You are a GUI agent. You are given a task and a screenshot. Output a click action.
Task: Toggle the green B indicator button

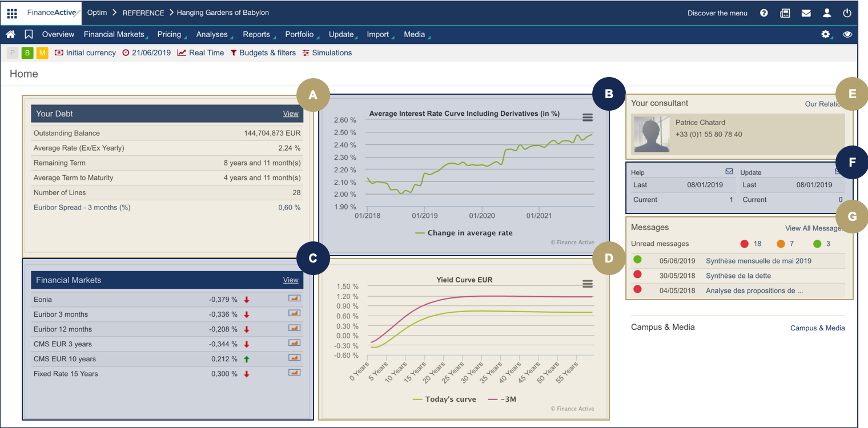coord(27,53)
